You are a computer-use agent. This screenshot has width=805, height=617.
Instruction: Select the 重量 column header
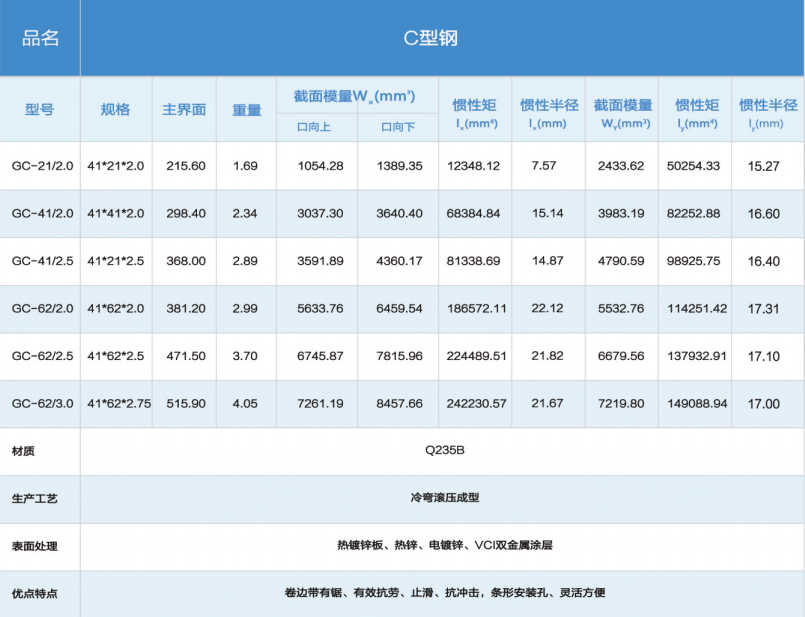pyautogui.click(x=246, y=109)
